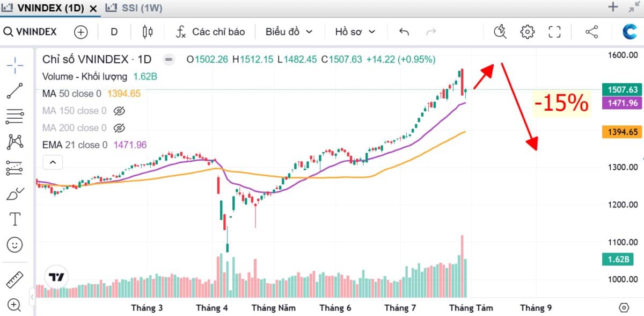Select the ruler measure tool
Viewport: 644px width, 316px height.
[x=15, y=280]
